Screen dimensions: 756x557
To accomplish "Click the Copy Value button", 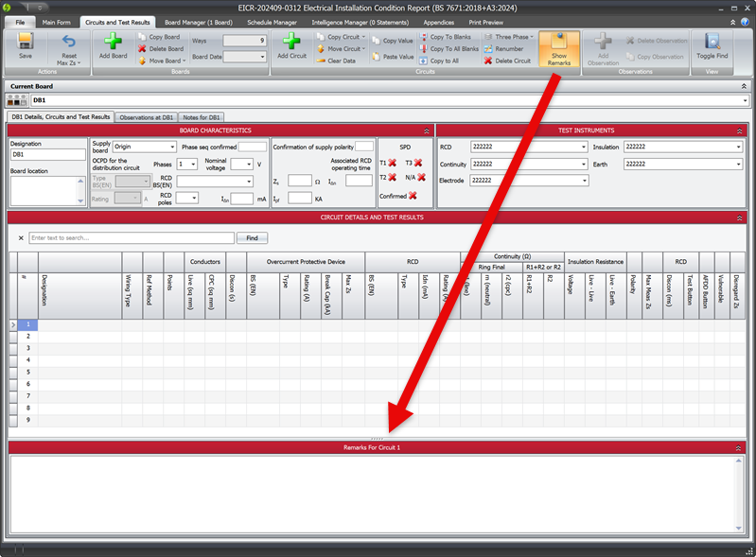I will tap(393, 41).
